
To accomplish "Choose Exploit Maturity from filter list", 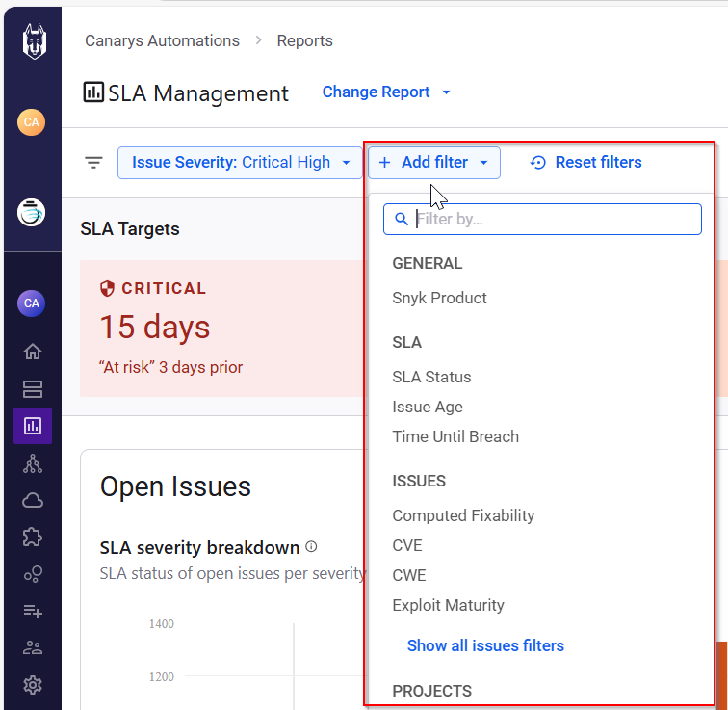I will [448, 605].
